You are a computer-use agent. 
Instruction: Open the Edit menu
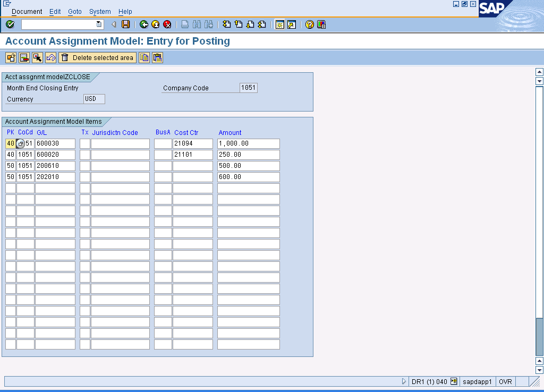tap(55, 12)
